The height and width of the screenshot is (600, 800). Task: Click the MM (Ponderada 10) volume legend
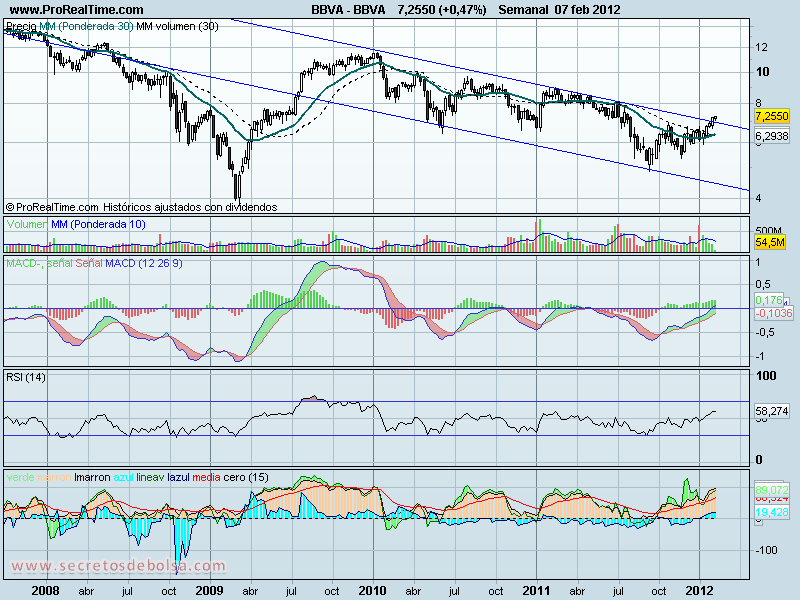point(98,224)
